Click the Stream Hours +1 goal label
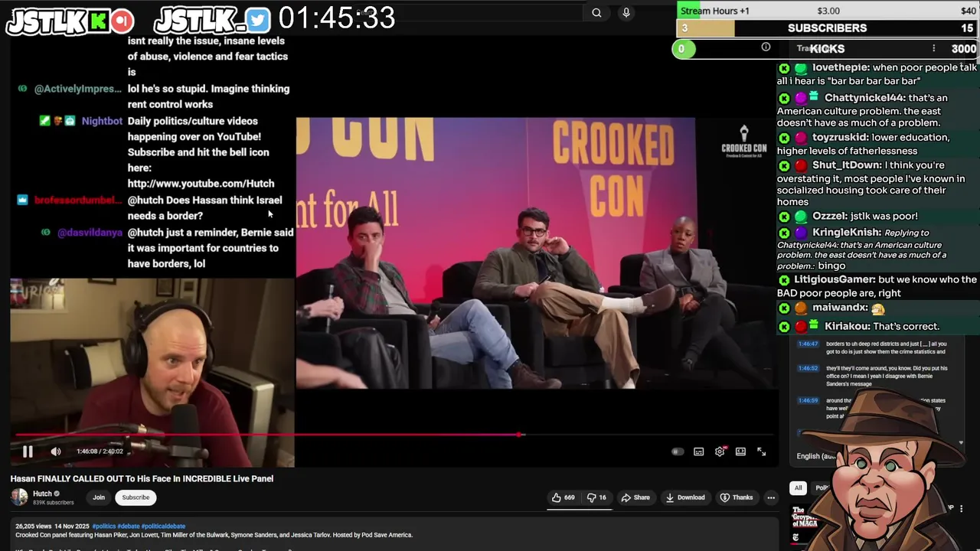Viewport: 980px width, 551px height. pos(715,11)
